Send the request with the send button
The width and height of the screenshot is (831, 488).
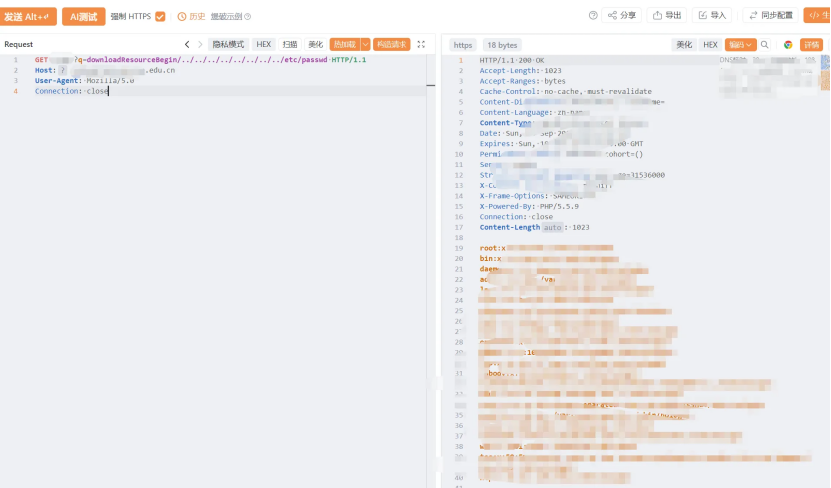tap(27, 16)
